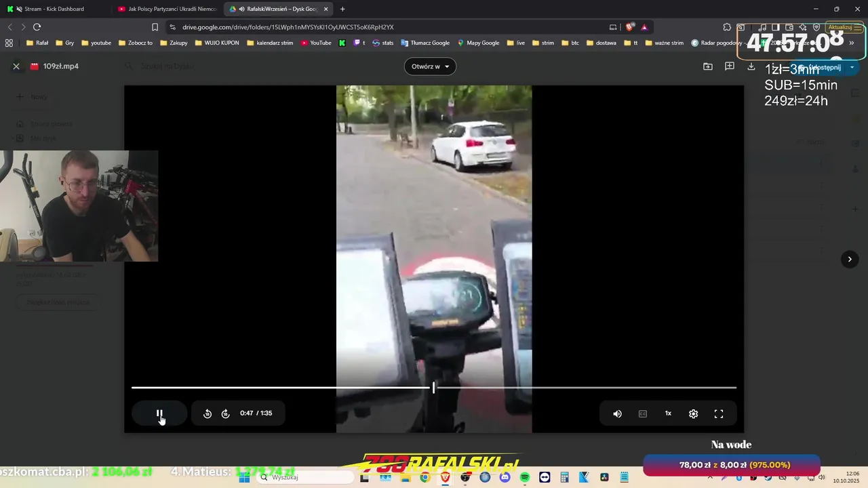Open the ważne strim bookmark folder
Image resolution: width=868 pixels, height=488 pixels.
coord(664,43)
